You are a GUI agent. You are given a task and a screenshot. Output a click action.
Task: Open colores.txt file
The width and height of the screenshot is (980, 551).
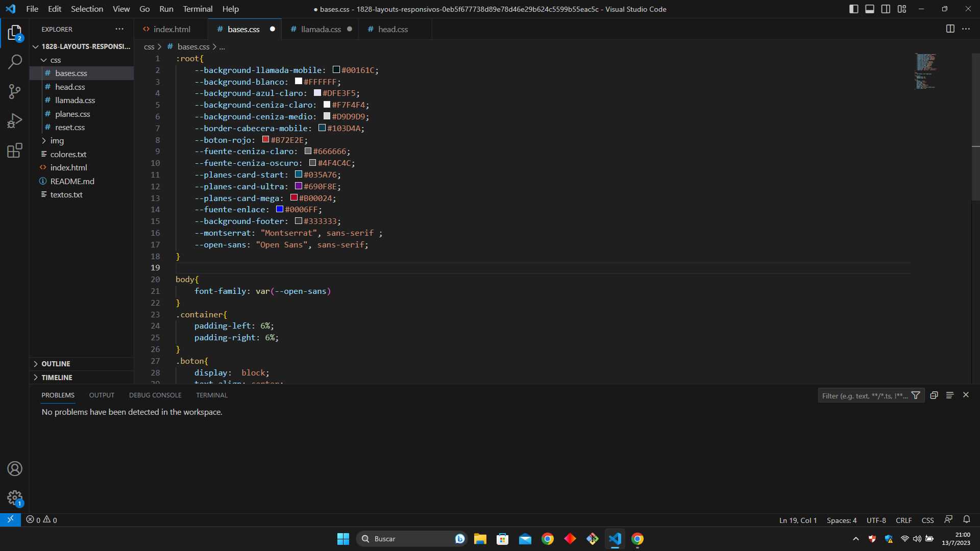pyautogui.click(x=82, y=154)
